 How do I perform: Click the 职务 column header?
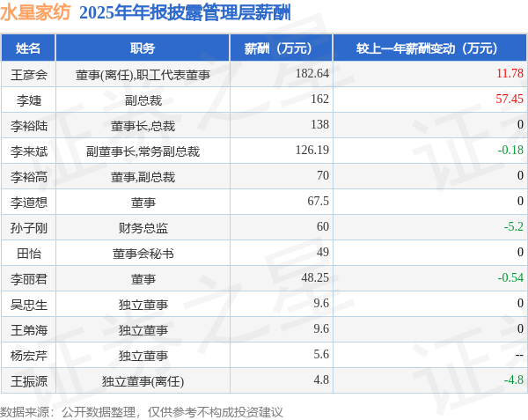[143, 48]
